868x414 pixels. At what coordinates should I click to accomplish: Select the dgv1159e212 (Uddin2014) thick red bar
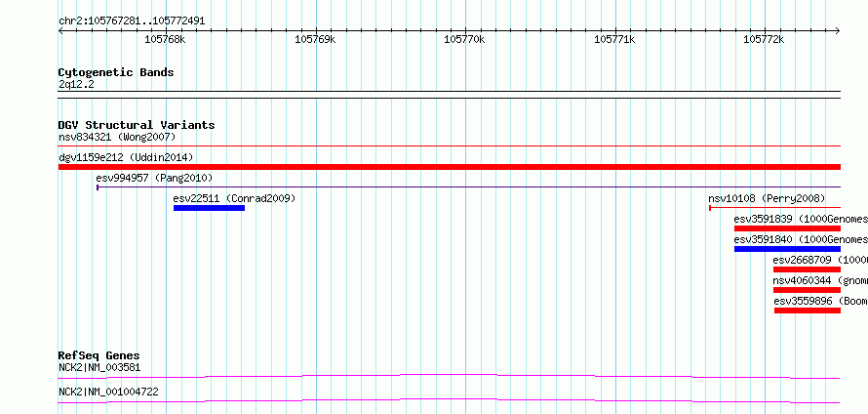tap(450, 167)
